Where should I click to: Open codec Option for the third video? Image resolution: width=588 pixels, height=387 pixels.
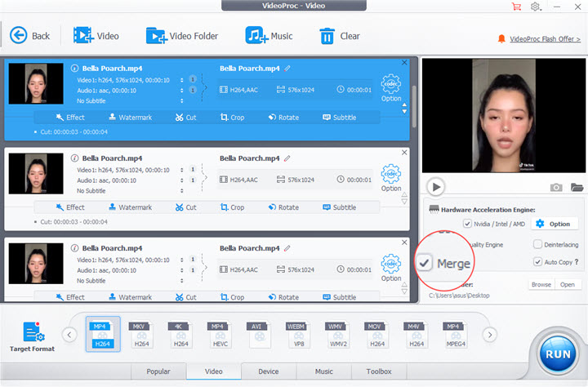(391, 268)
